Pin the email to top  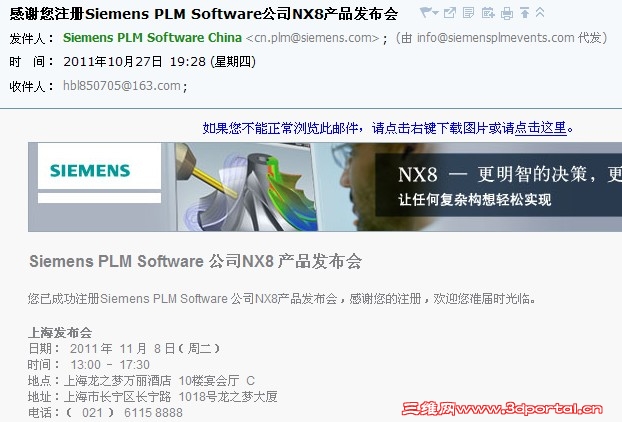click(x=524, y=13)
